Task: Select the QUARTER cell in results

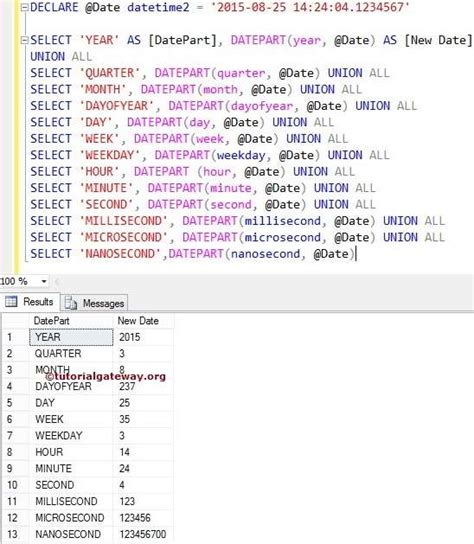Action: coord(71,354)
